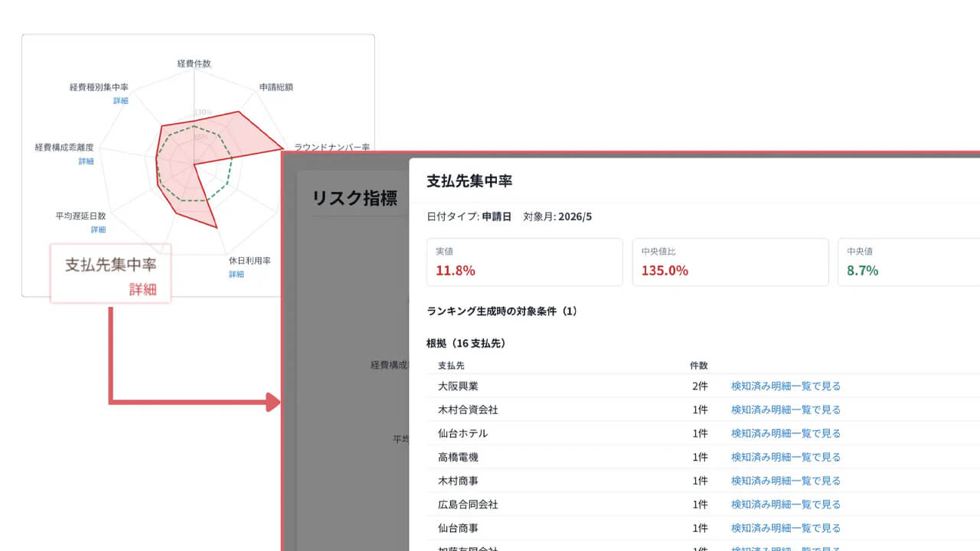
Task: Click the 中央値比 135.0% card
Action: 730,262
